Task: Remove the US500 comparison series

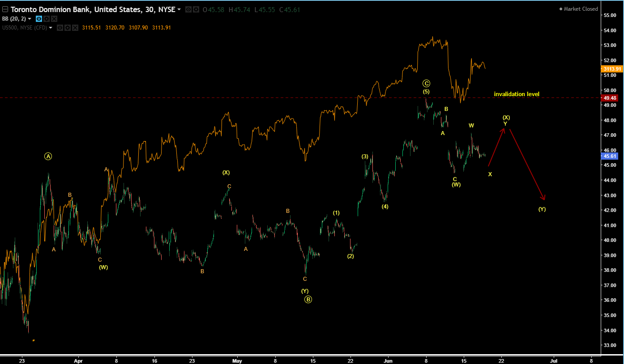Action: (x=75, y=28)
